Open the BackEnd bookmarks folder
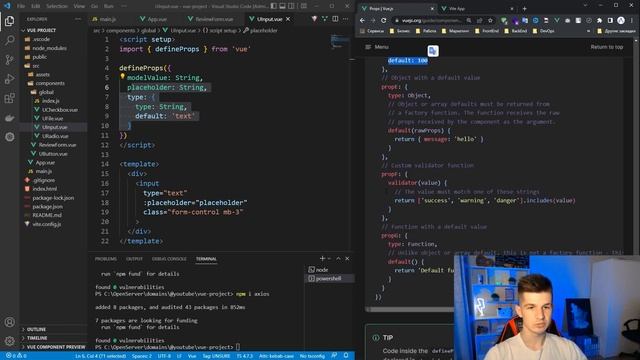The height and width of the screenshot is (360, 640). tap(516, 31)
